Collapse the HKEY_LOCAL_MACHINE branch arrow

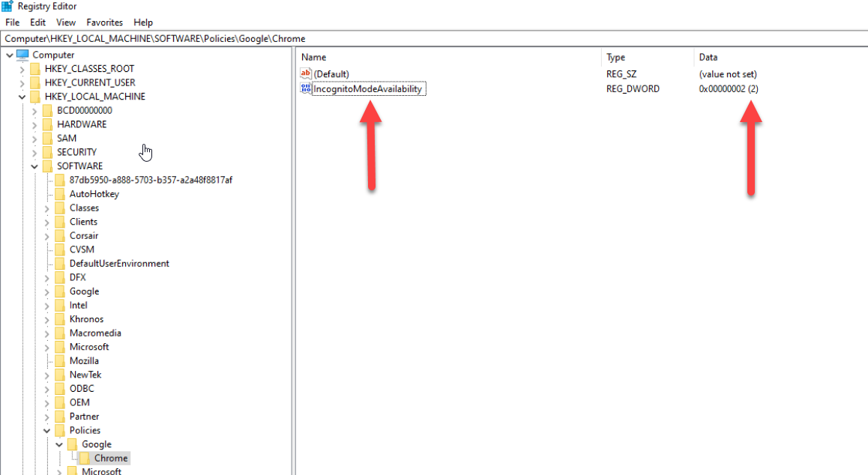pos(22,97)
